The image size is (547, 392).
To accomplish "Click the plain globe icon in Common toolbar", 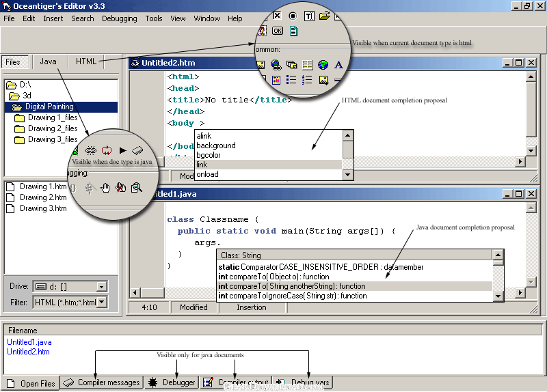I will tap(323, 65).
